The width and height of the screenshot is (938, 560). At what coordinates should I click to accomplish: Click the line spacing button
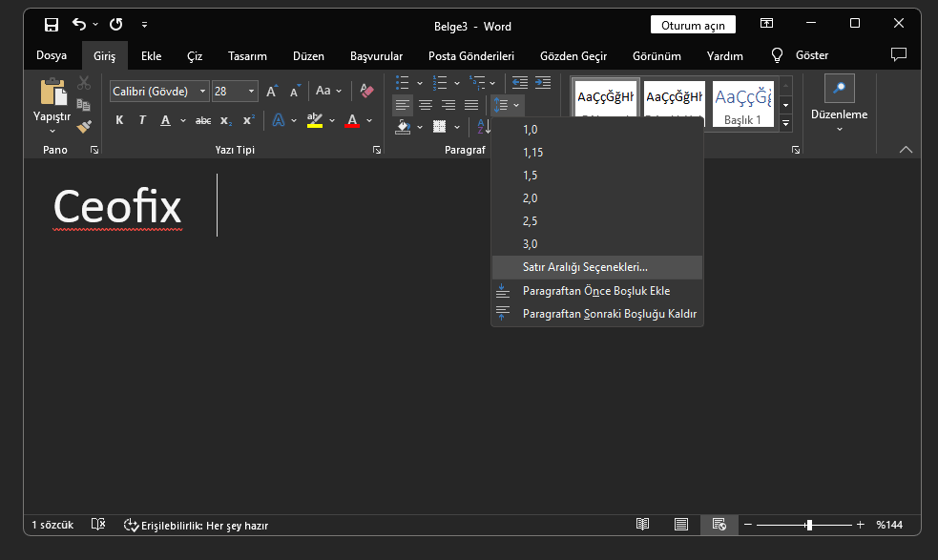[x=501, y=105]
